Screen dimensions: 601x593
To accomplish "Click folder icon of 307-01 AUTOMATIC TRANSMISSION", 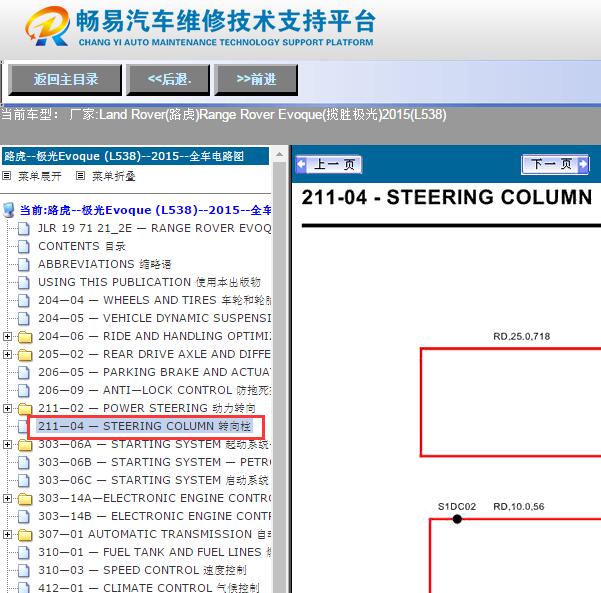I will point(25,535).
